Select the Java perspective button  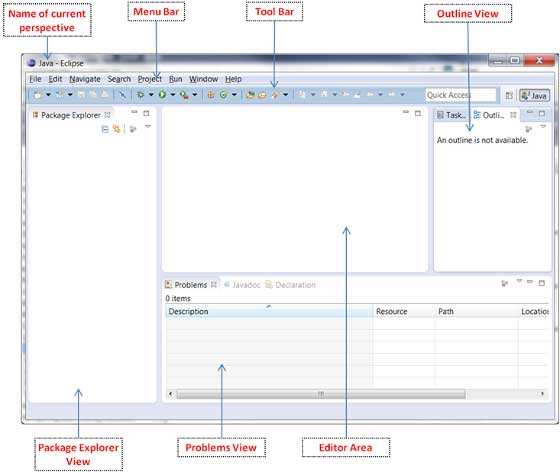(534, 95)
